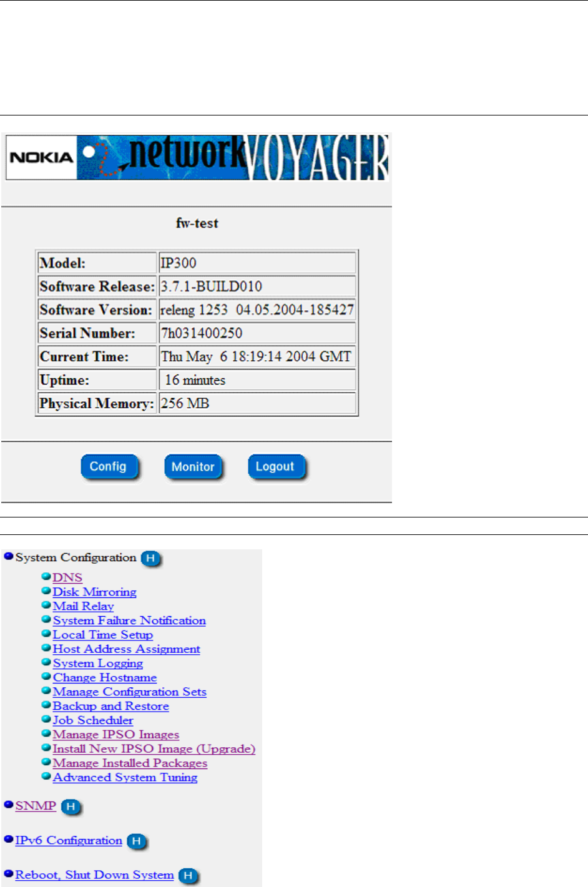Click the Config button
588x887 pixels.
pos(109,467)
